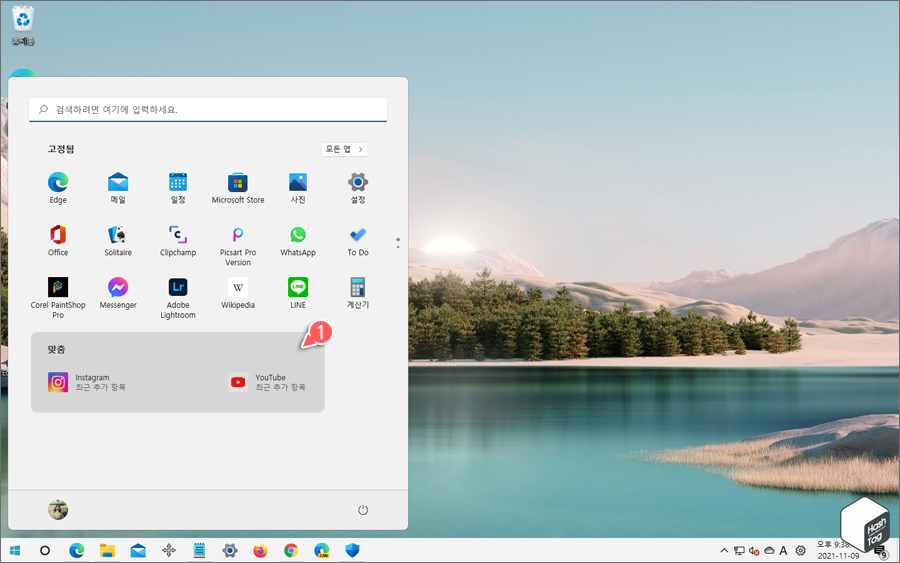
Task: Click the tray settings gear icon
Action: click(x=801, y=551)
